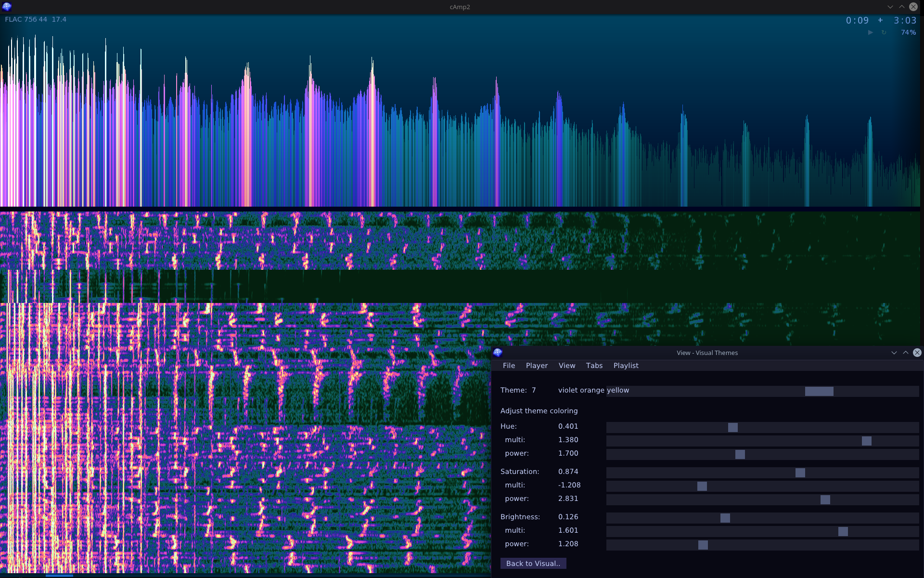
Task: Click the Theme: 7 label
Action: [518, 390]
